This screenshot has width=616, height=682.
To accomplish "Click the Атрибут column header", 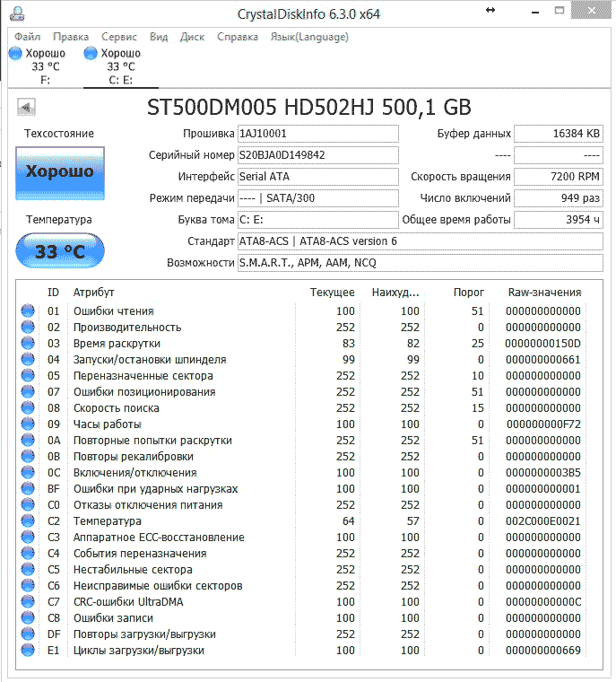I will tap(93, 293).
